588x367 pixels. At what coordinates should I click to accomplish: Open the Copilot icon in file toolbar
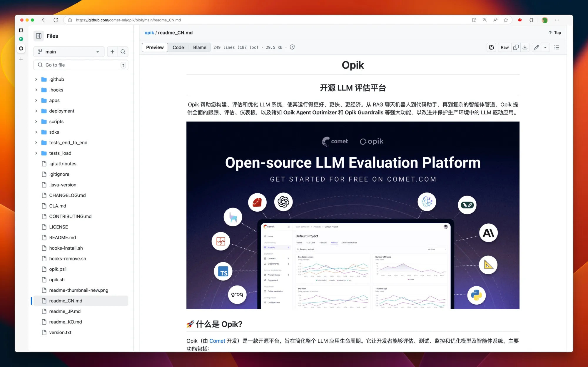click(491, 47)
